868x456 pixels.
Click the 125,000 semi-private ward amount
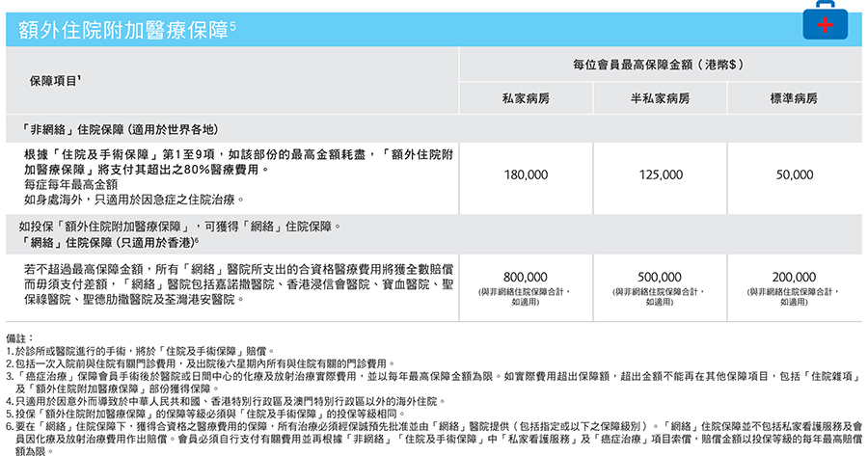(x=661, y=174)
